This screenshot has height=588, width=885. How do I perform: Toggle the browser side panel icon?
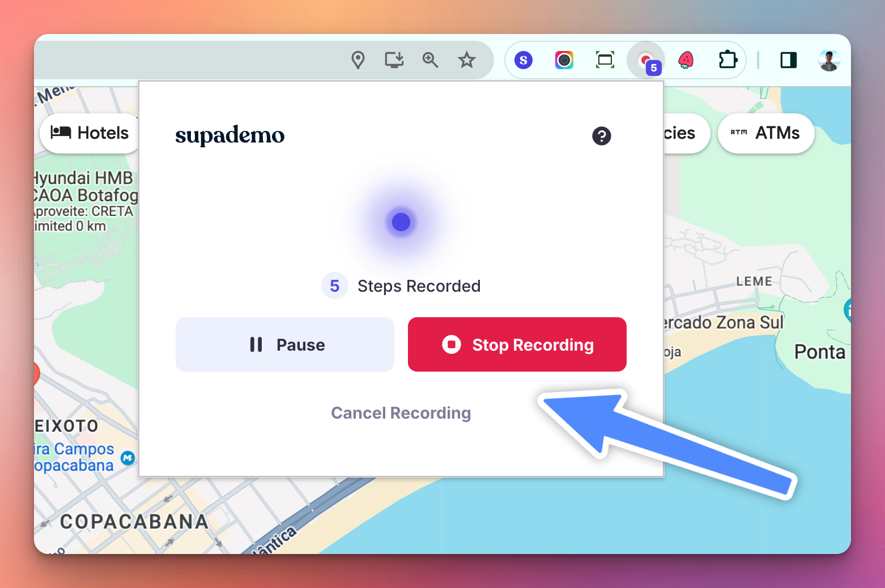pos(789,60)
